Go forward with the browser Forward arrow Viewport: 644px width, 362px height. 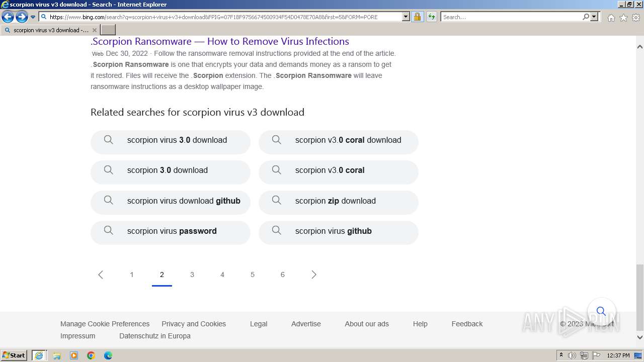(22, 17)
